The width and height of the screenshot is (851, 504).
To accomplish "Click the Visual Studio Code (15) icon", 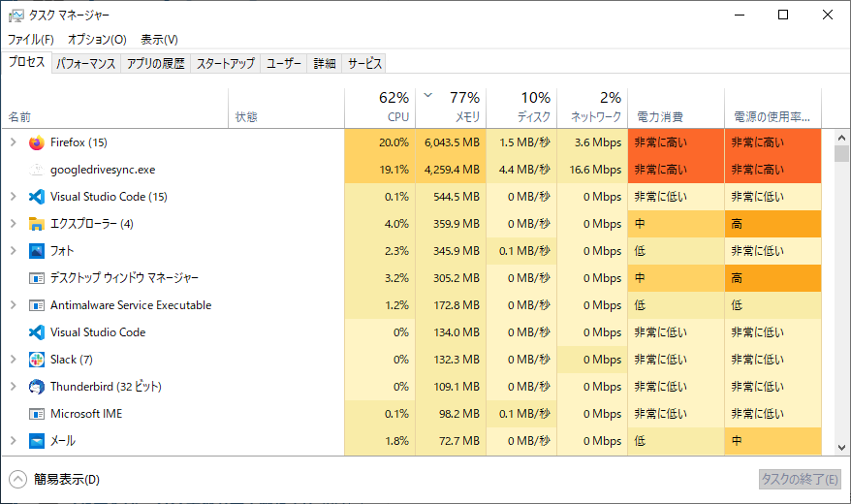I will (x=37, y=197).
